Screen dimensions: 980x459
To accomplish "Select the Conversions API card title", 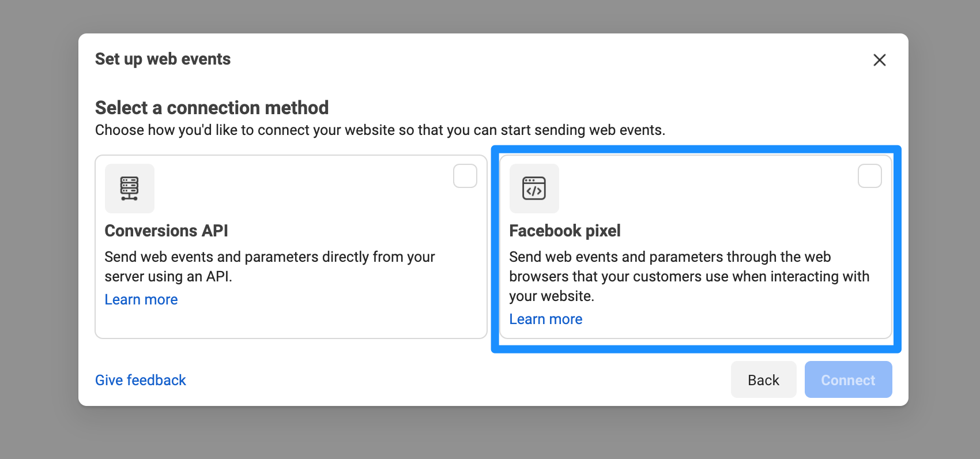I will (167, 231).
